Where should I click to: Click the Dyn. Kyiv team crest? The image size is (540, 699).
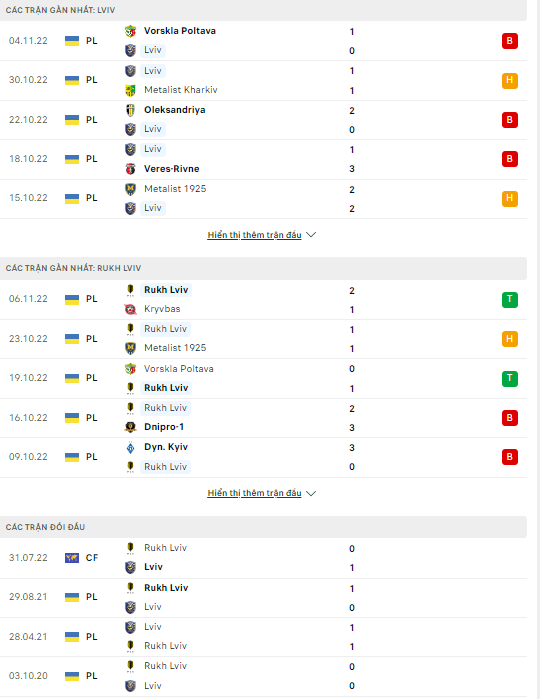point(130,447)
